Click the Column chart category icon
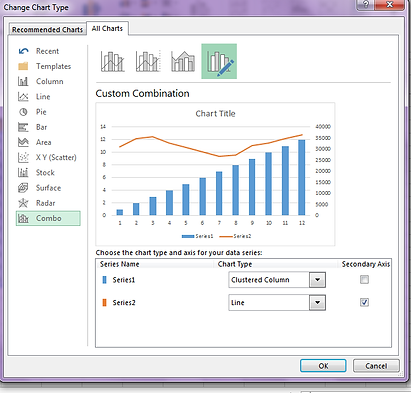The height and width of the screenshot is (393, 411). [23, 81]
